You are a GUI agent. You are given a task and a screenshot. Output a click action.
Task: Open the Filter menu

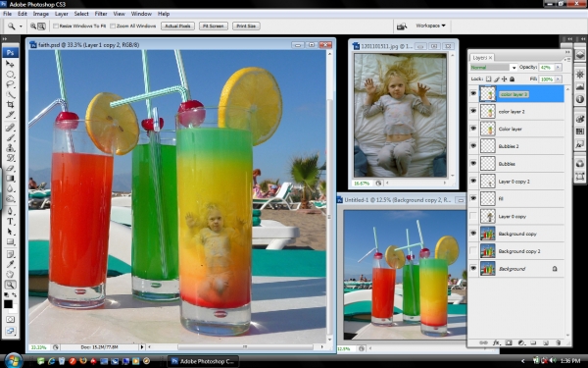(101, 14)
